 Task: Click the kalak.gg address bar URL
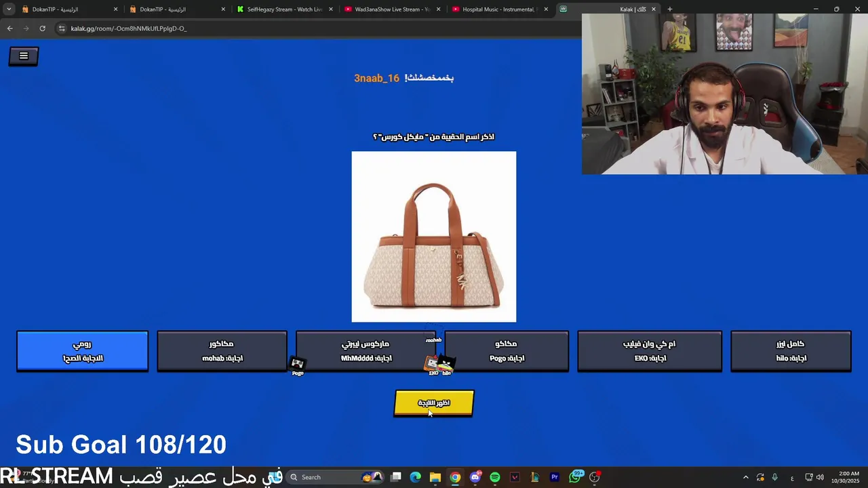click(x=129, y=28)
